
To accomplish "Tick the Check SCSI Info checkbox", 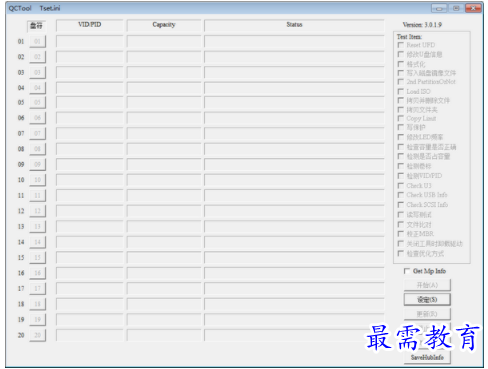I will tap(401, 204).
